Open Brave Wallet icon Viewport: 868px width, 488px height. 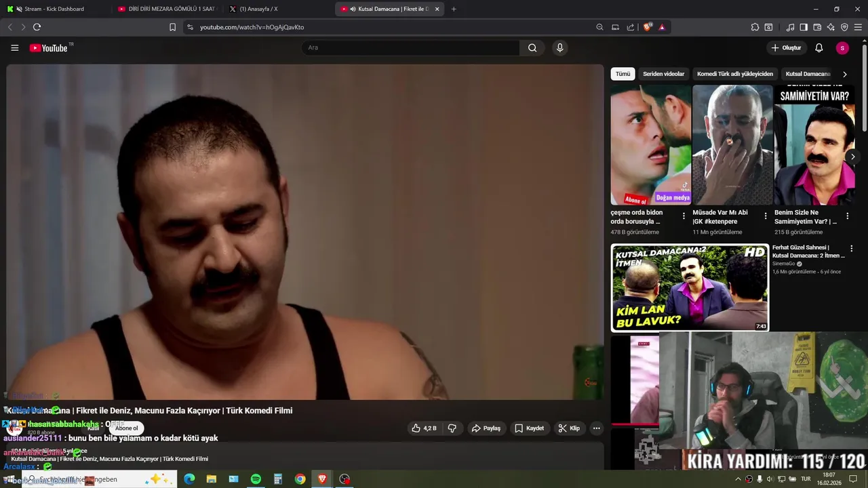pos(817,27)
